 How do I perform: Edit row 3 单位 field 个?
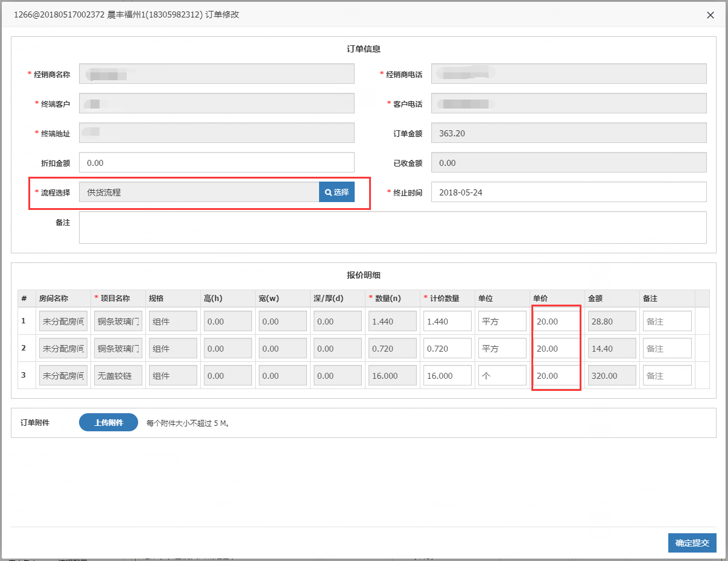(502, 376)
